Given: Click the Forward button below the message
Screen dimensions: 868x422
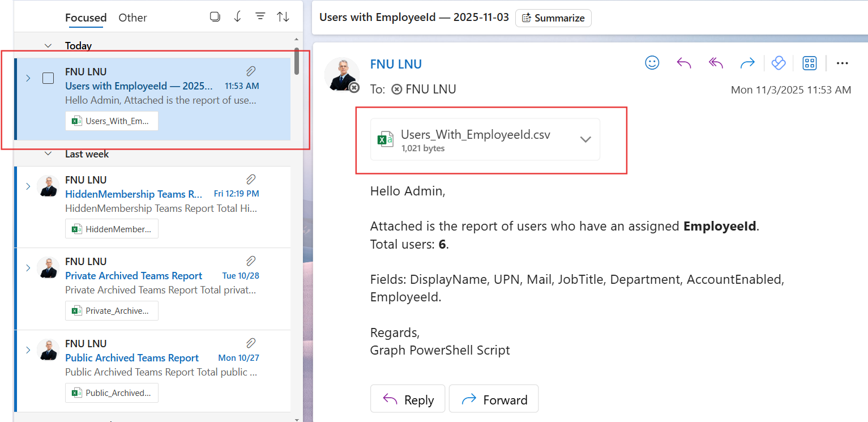Looking at the screenshot, I should click(493, 400).
